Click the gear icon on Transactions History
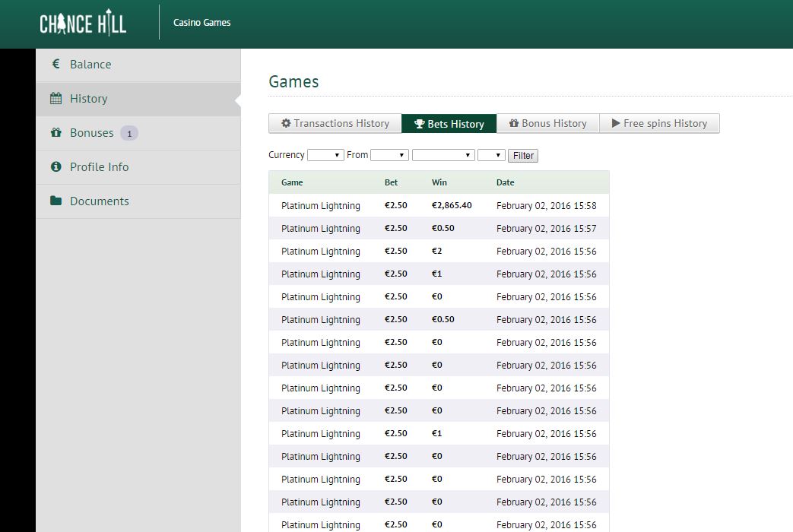Viewport: 793px width, 532px height. click(x=286, y=123)
